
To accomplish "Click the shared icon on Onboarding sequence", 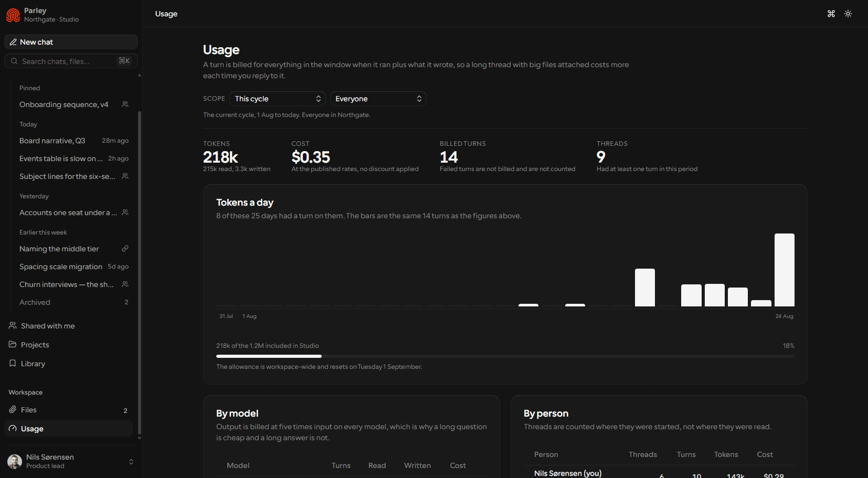I will (125, 104).
